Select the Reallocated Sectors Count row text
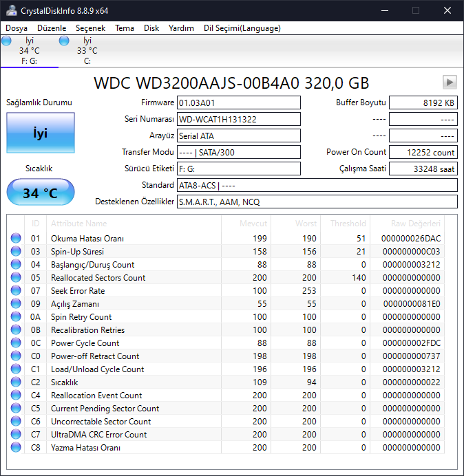This screenshot has width=464, height=476. 98,277
